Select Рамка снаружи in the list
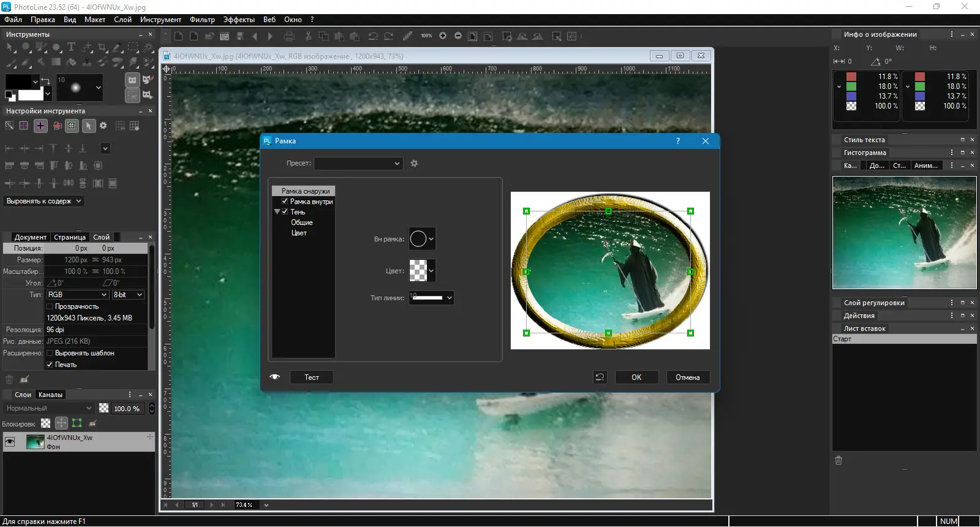Screen dimensions: 980x527 tap(304, 191)
